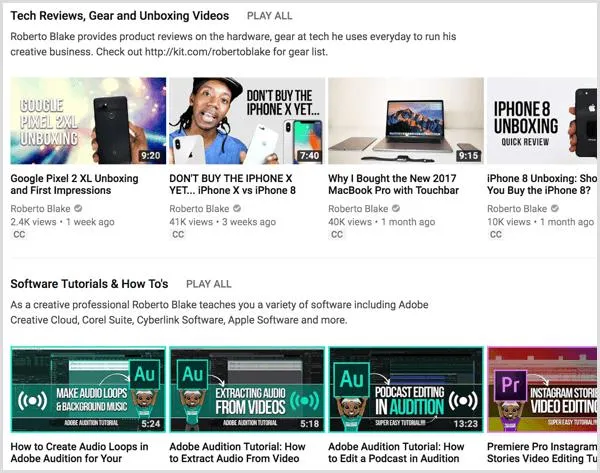This screenshot has width=600, height=473.
Task: Click verified badge under iPhone 8 video
Action: (x=555, y=208)
